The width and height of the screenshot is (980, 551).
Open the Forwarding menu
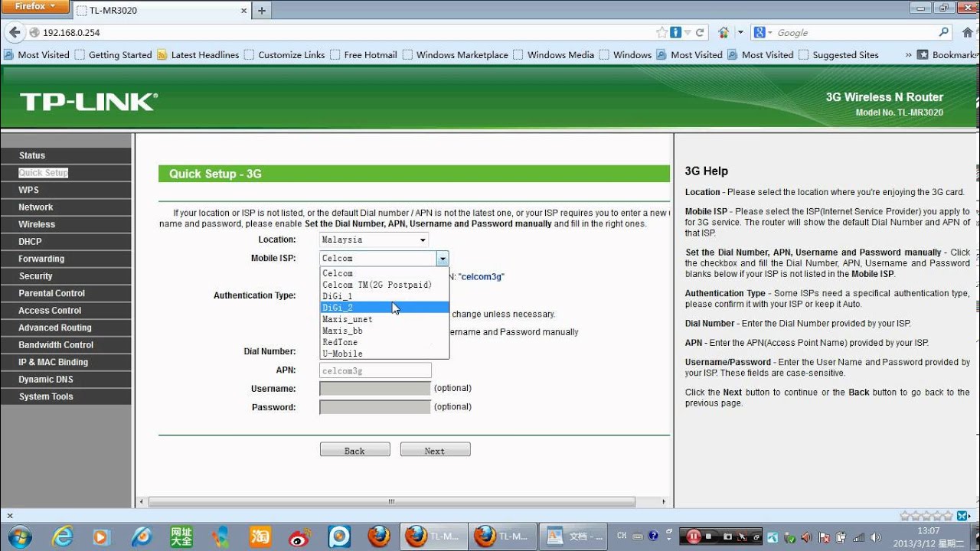(x=66, y=259)
